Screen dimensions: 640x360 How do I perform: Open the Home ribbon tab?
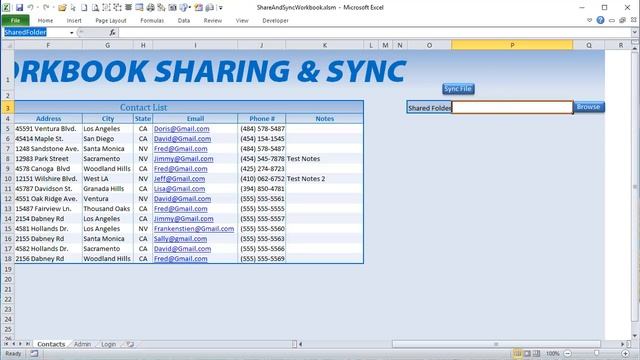click(x=45, y=20)
